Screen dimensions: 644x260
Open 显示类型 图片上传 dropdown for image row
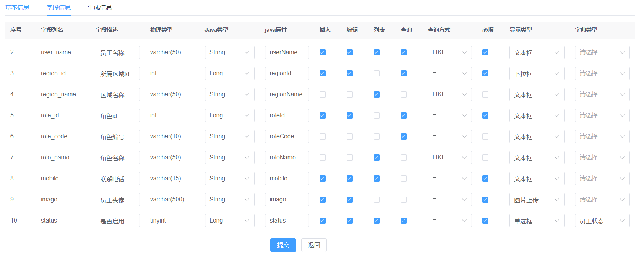tap(537, 200)
